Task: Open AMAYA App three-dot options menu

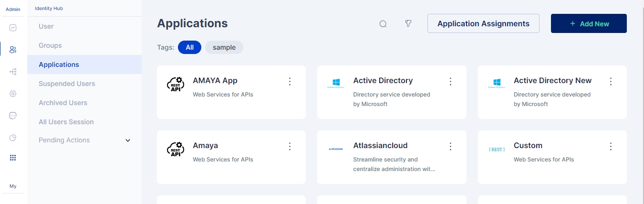Action: 290,81
